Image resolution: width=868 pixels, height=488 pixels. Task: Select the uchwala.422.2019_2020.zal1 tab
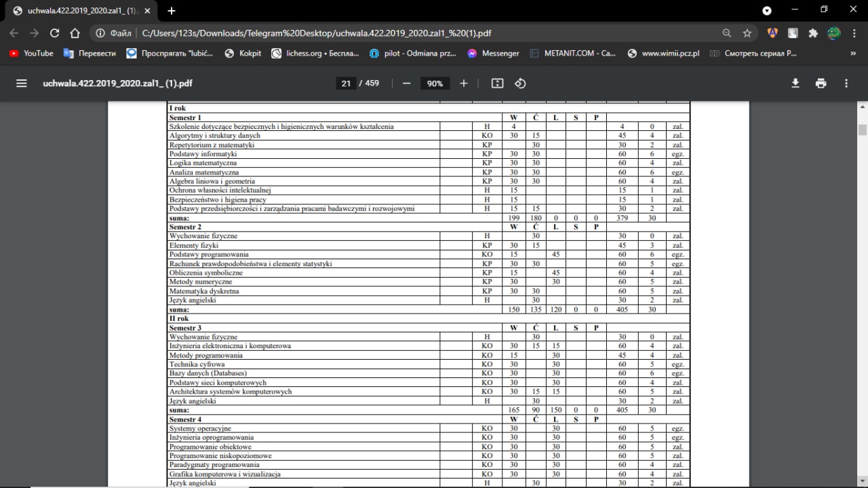[81, 11]
